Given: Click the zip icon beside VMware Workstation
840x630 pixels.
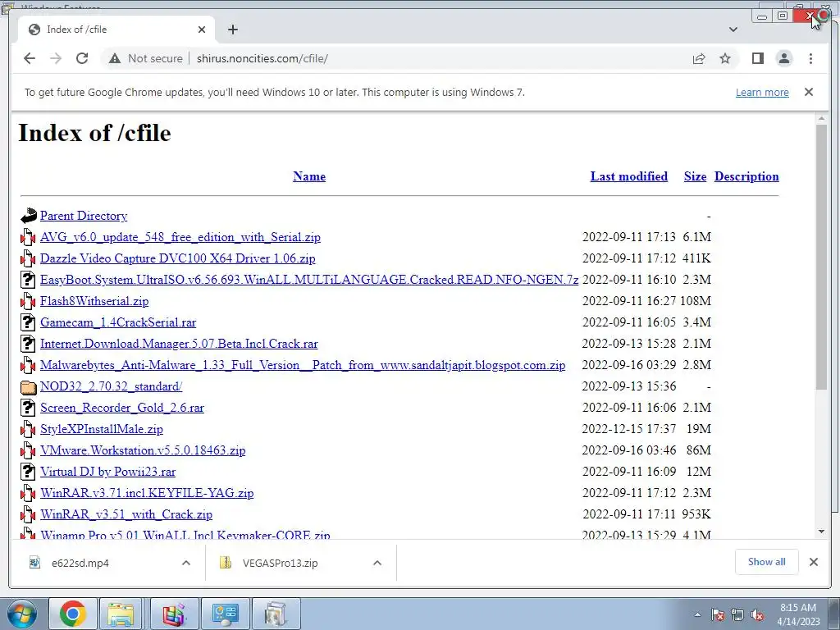Looking at the screenshot, I should (x=28, y=450).
